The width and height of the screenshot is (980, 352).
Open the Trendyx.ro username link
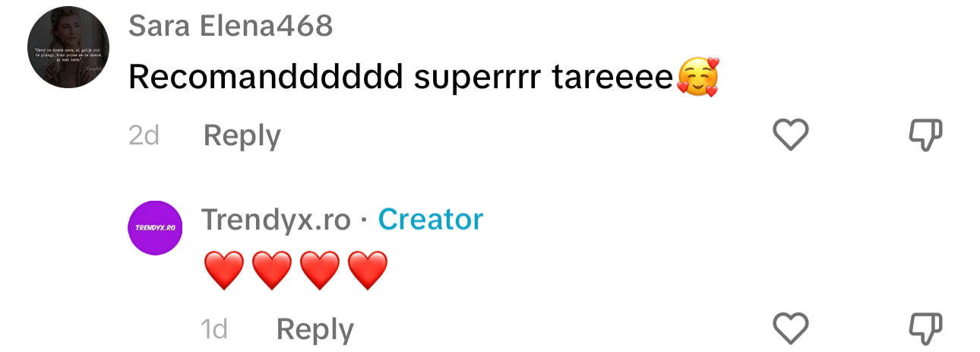[x=276, y=220]
